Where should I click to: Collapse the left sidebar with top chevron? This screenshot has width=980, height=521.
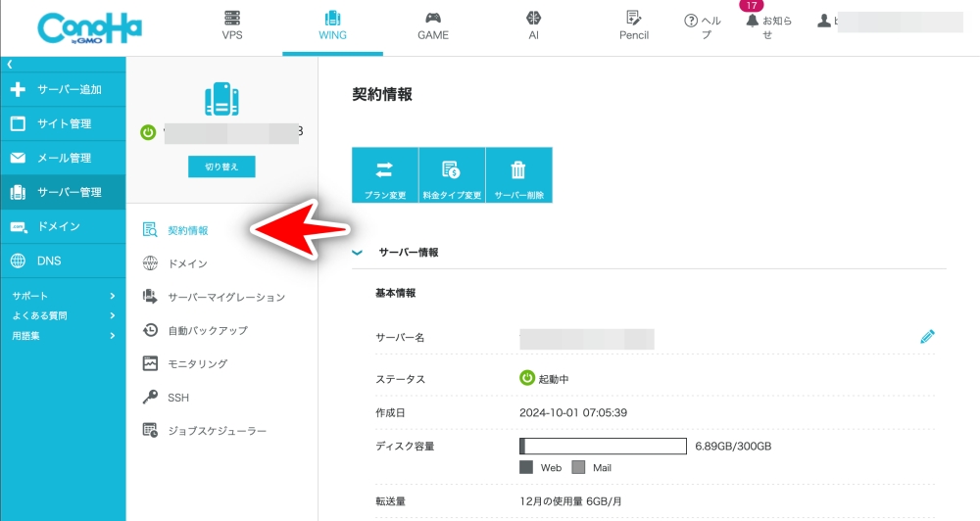coord(10,64)
